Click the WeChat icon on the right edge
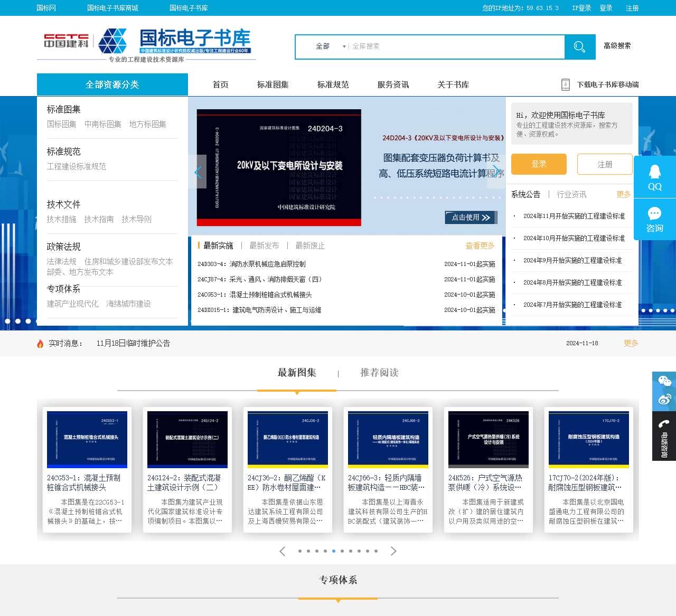This screenshot has width=676, height=616. point(664,380)
